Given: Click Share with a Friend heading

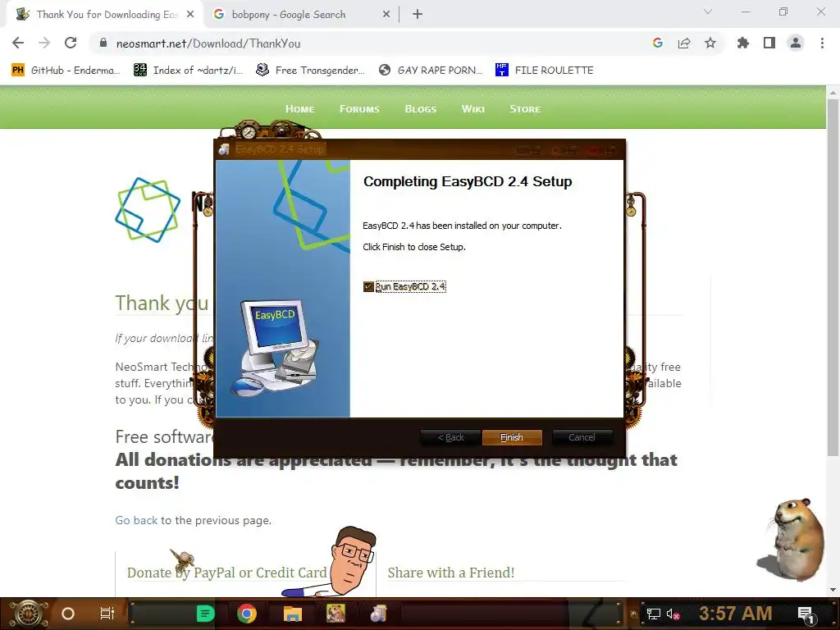Looking at the screenshot, I should 450,573.
